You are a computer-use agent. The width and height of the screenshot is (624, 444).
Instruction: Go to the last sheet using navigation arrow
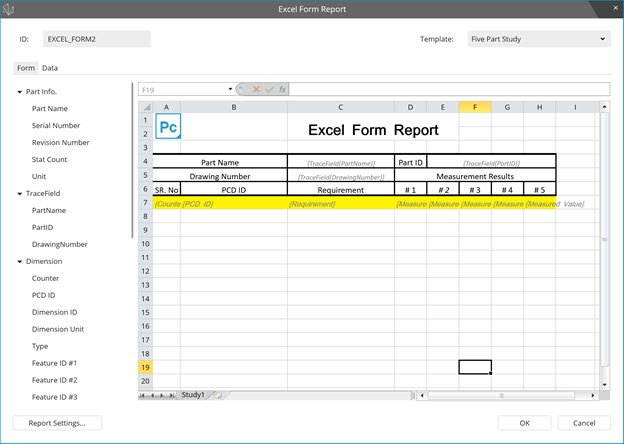point(172,395)
